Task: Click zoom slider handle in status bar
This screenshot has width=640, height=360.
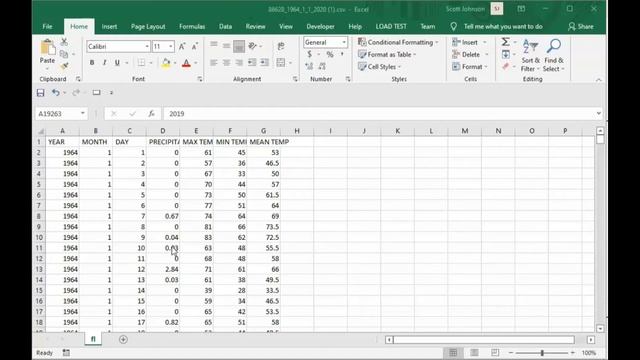Action: [542, 353]
